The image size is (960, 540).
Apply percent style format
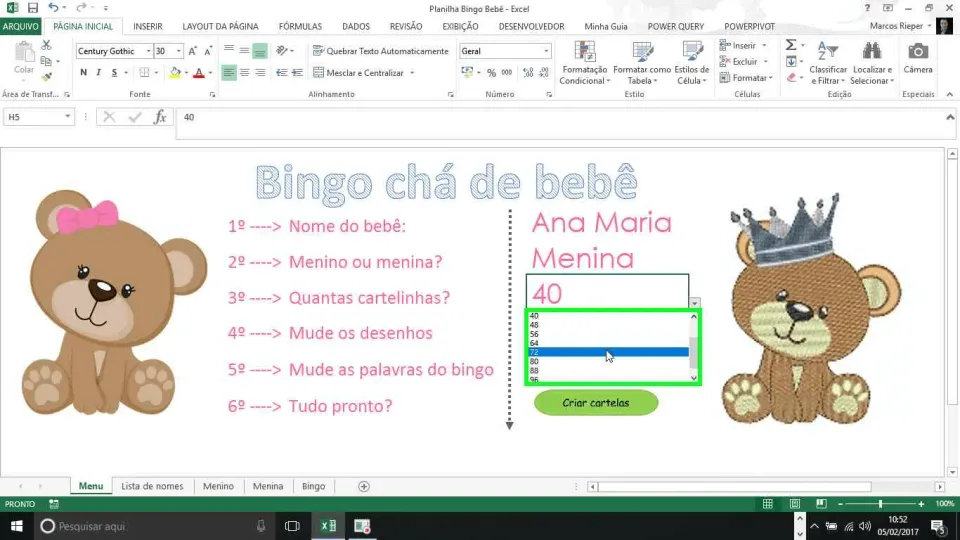tap(491, 73)
